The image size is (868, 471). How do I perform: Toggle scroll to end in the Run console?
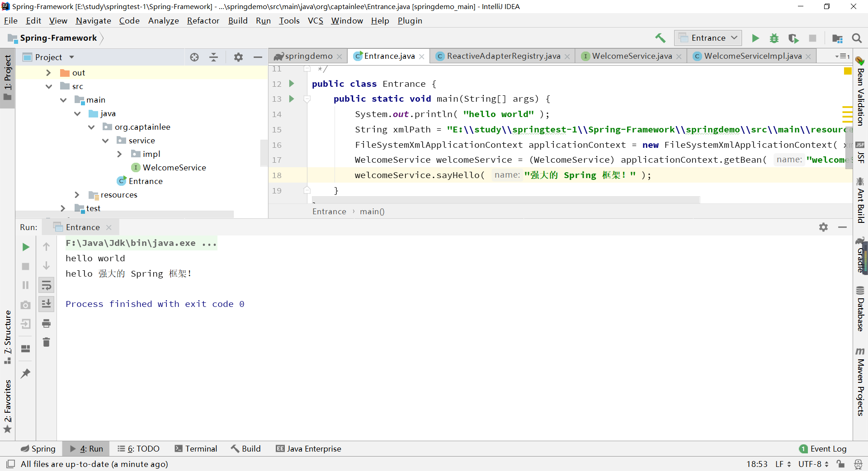coord(46,304)
